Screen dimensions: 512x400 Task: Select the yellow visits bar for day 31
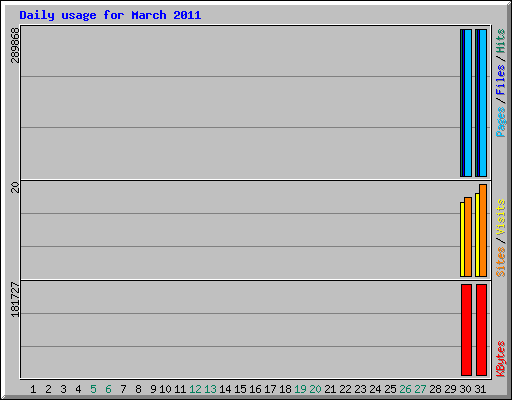click(x=477, y=235)
